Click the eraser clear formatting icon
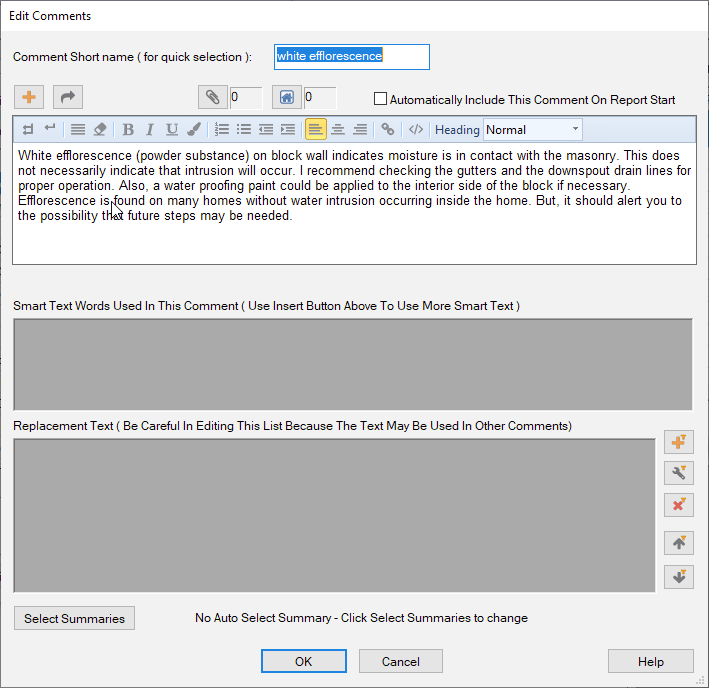 (x=100, y=130)
